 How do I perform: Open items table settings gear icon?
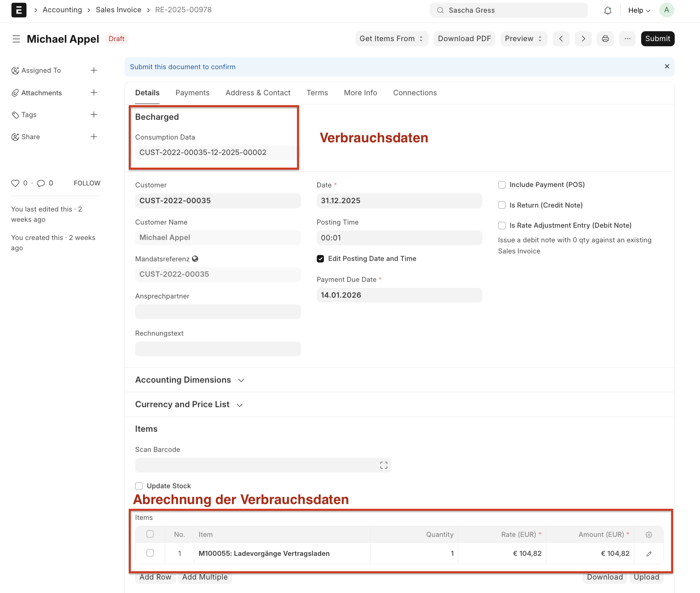(649, 534)
